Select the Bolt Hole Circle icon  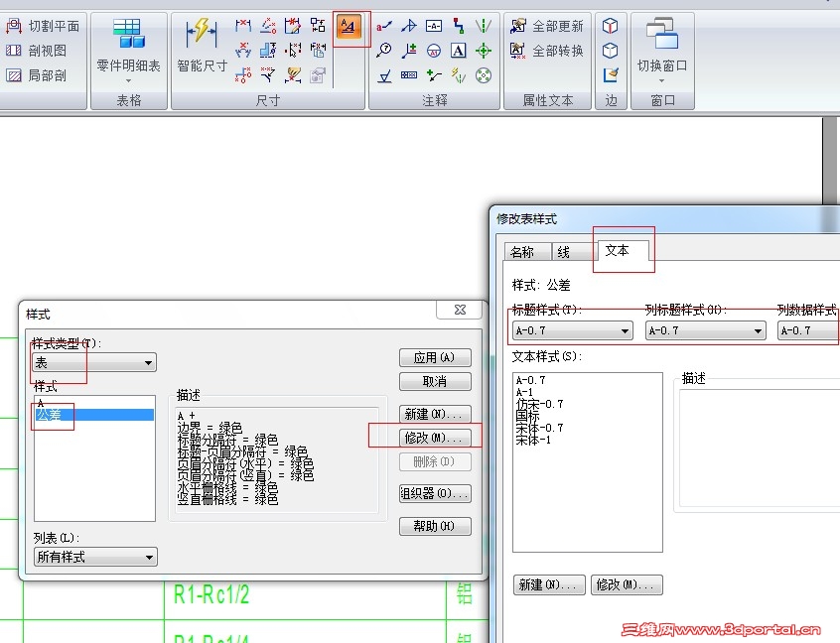[x=484, y=75]
